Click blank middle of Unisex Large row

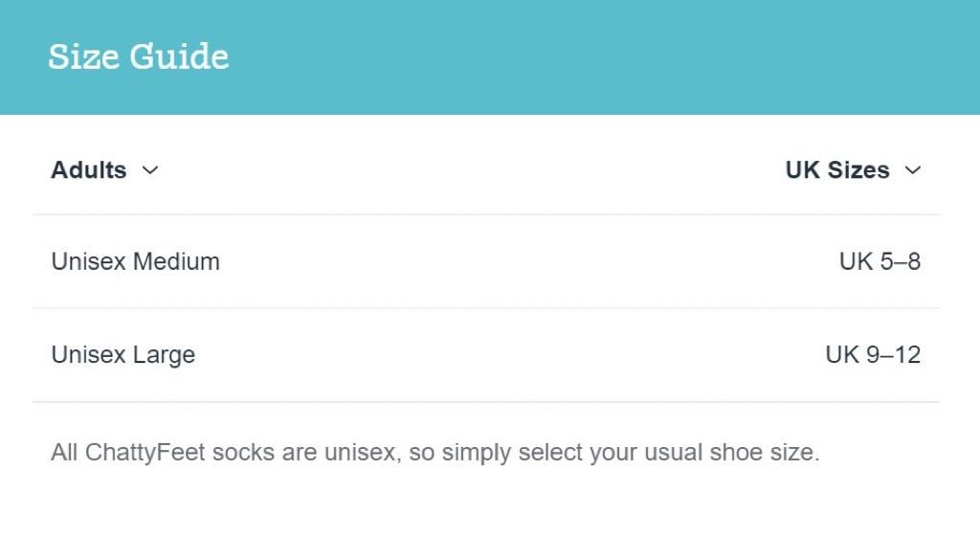pos(509,355)
